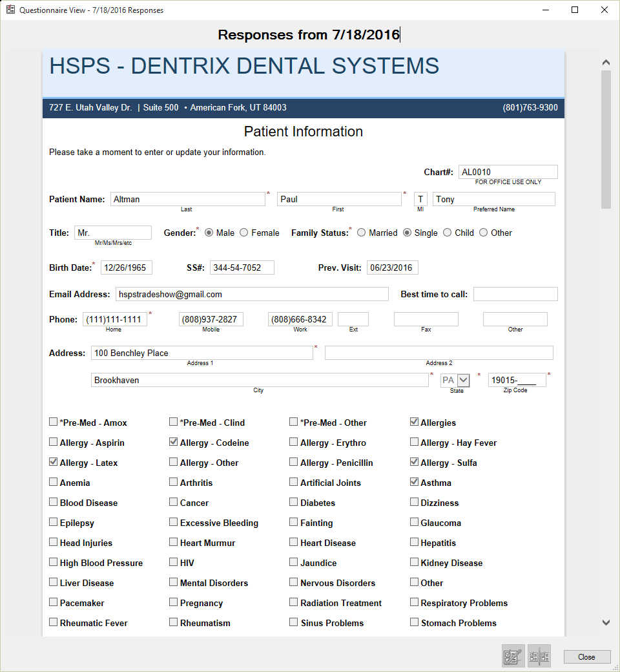Focus the Best time to call field
620x672 pixels.
(x=515, y=294)
